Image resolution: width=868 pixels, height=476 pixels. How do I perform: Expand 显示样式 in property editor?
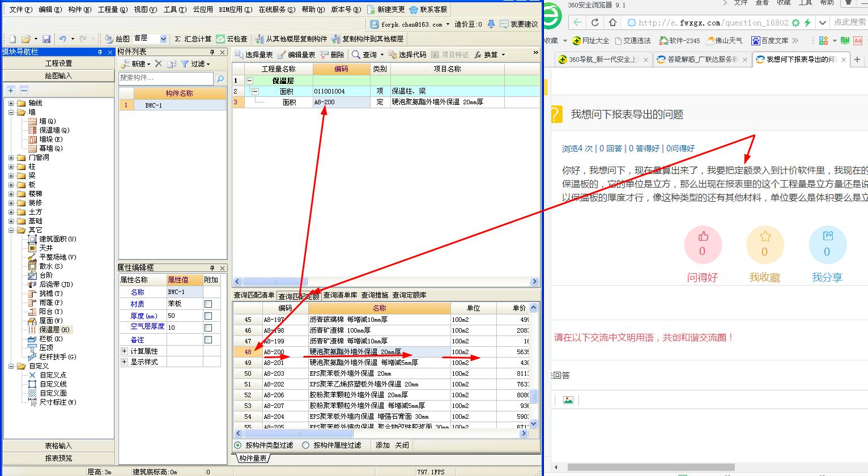coord(124,362)
